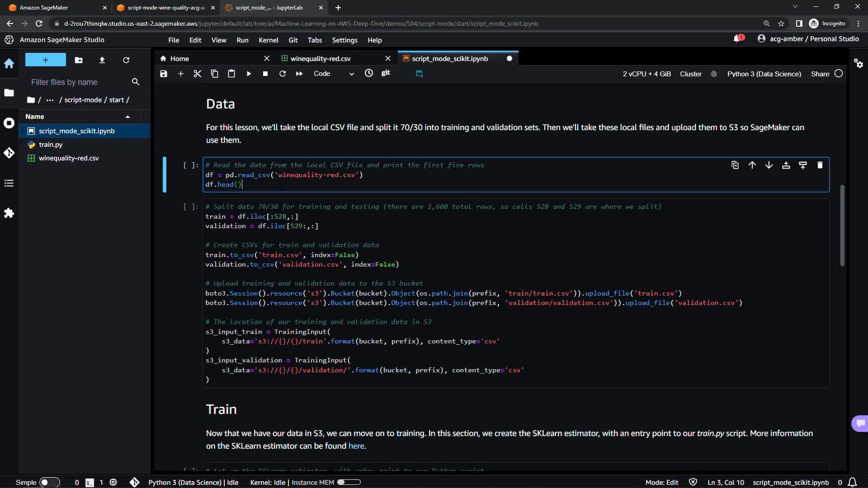Save the notebook with the disk icon
The height and width of the screenshot is (488, 868).
pyautogui.click(x=164, y=74)
